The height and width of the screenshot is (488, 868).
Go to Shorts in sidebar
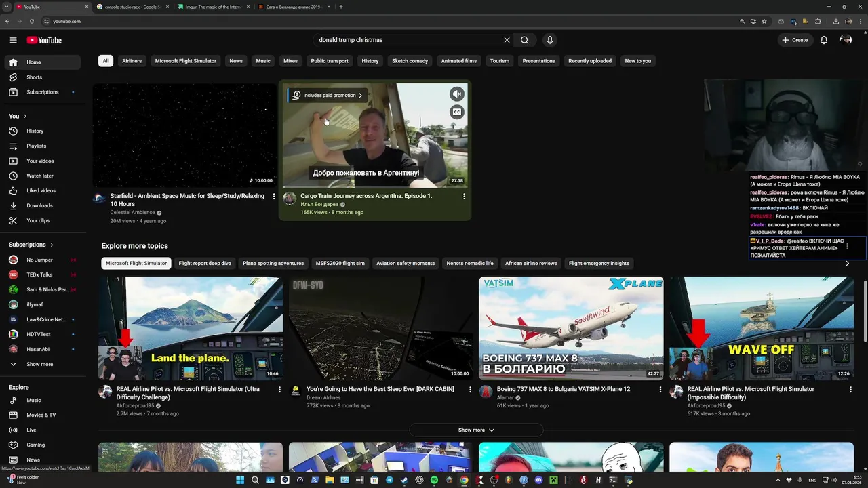(x=42, y=77)
